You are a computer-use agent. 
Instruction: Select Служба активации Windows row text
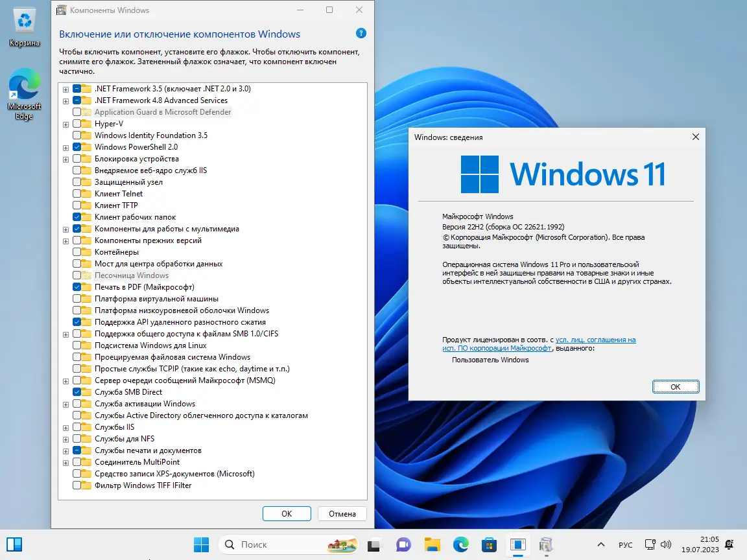(145, 404)
